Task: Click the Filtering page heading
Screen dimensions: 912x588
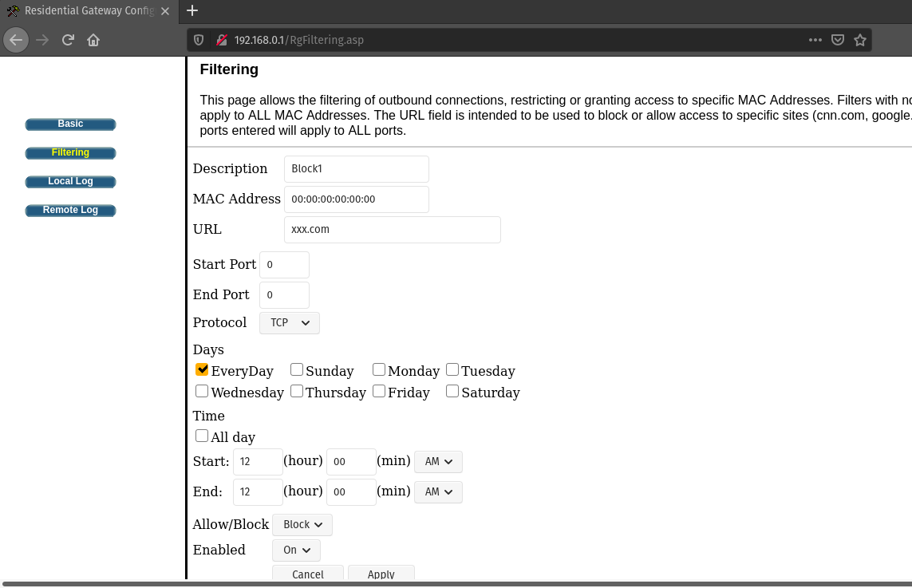Action: pos(229,69)
